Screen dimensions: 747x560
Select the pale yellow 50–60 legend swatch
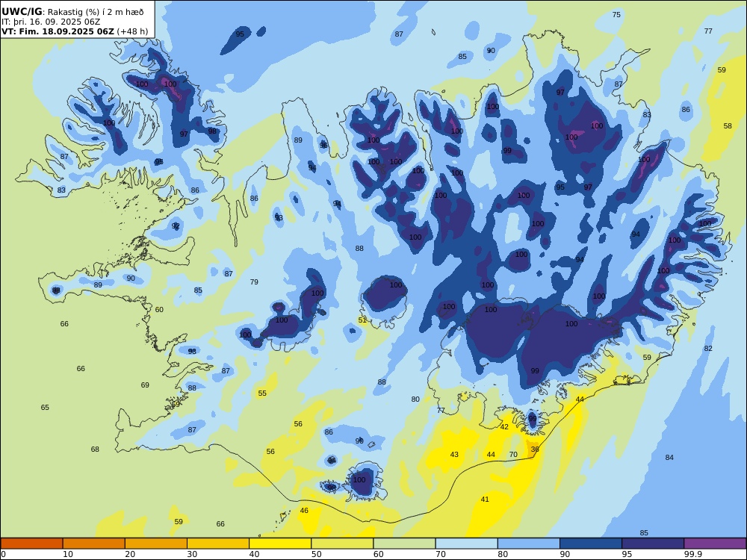(x=342, y=544)
